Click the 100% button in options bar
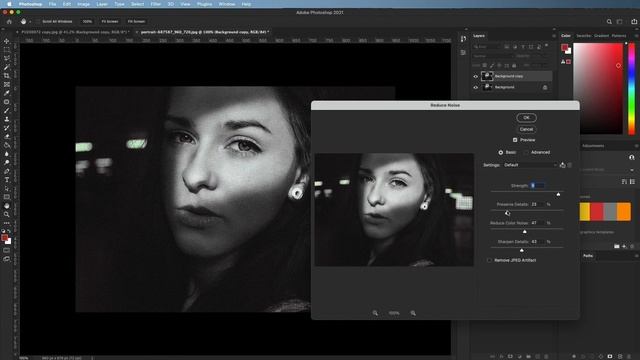Image resolution: width=640 pixels, height=360 pixels. (x=87, y=21)
